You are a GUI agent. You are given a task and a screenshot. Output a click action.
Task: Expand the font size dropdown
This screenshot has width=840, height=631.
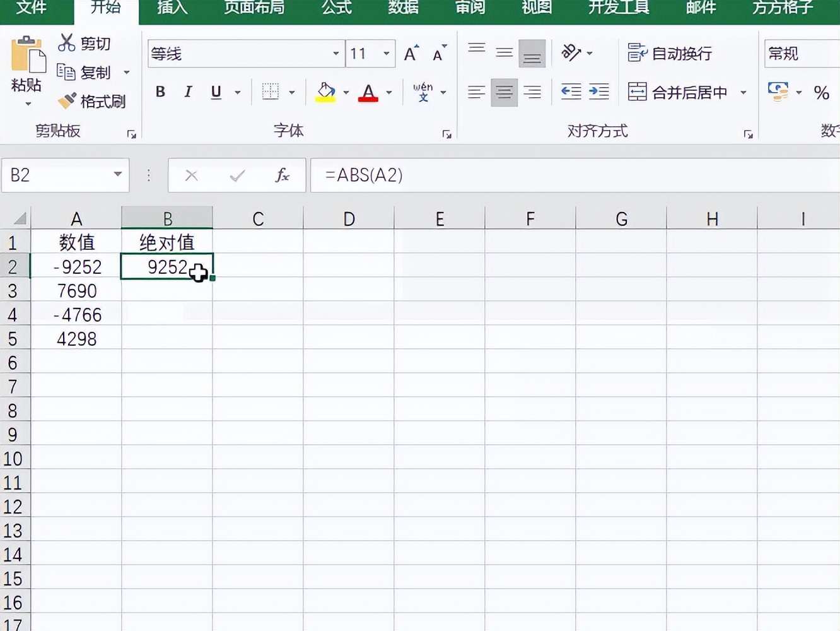[387, 54]
